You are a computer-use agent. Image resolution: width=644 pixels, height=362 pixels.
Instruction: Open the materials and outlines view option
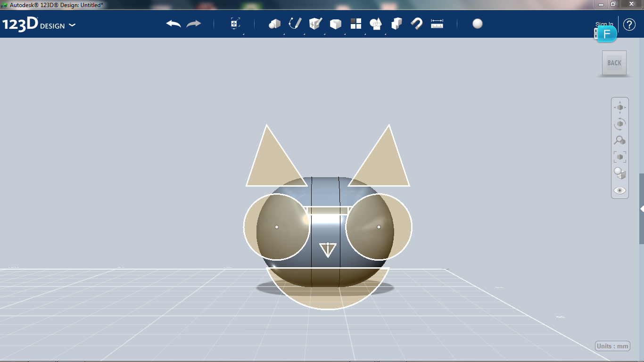620,173
